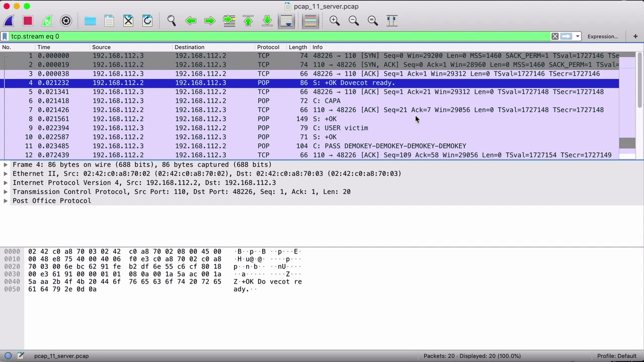Sort by the Destination column header
The image size is (644, 362).
point(214,47)
